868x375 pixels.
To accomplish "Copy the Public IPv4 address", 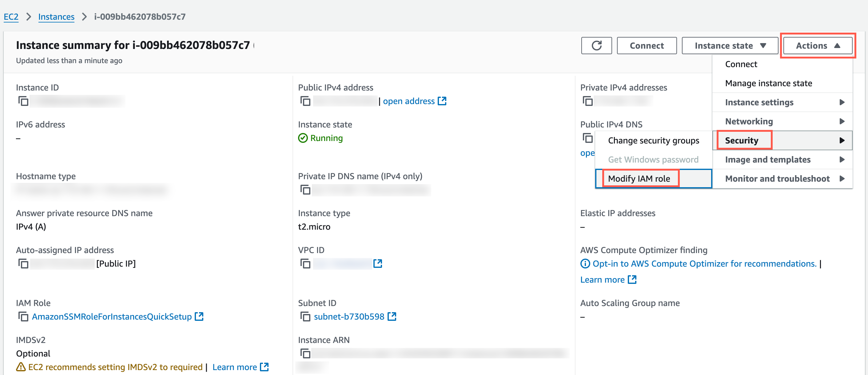I will pos(305,101).
